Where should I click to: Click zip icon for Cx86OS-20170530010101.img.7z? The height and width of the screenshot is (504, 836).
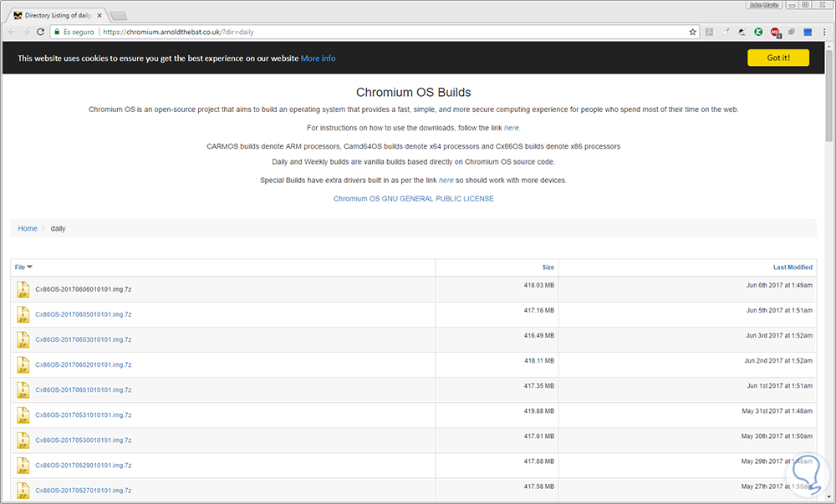23,440
